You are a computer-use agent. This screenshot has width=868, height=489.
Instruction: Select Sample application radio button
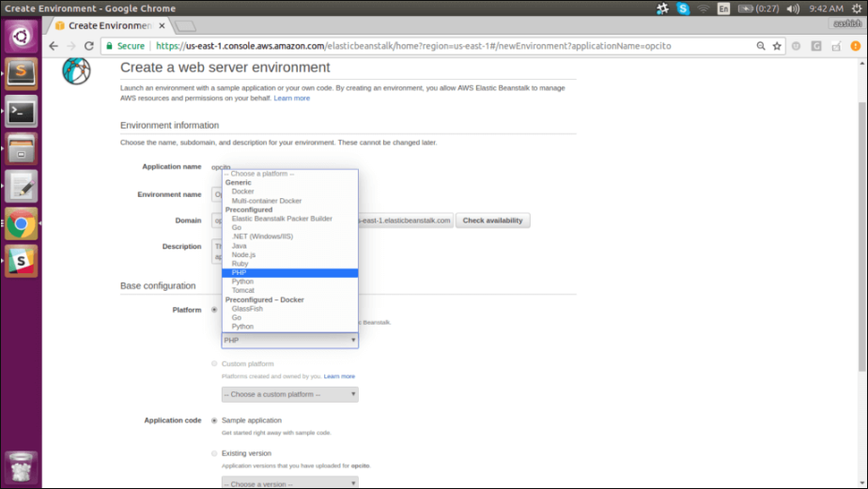tap(214, 420)
